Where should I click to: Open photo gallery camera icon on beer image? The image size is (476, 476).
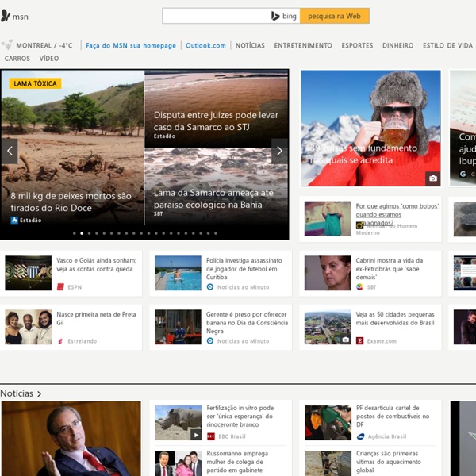432,178
